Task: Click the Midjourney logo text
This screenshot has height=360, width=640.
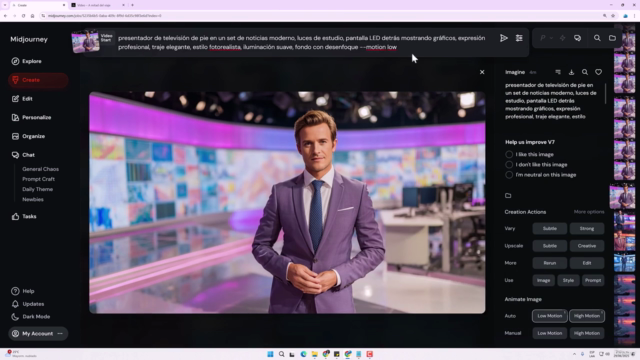Action: pos(29,40)
